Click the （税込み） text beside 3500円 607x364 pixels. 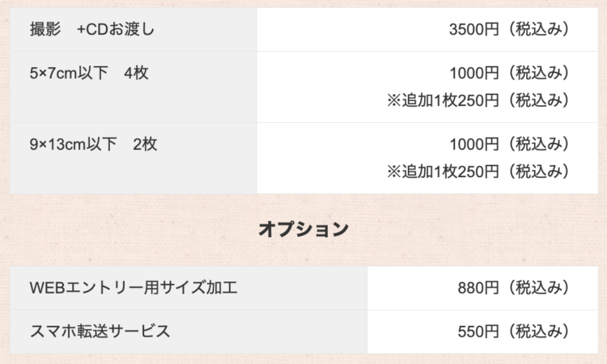[x=538, y=29]
